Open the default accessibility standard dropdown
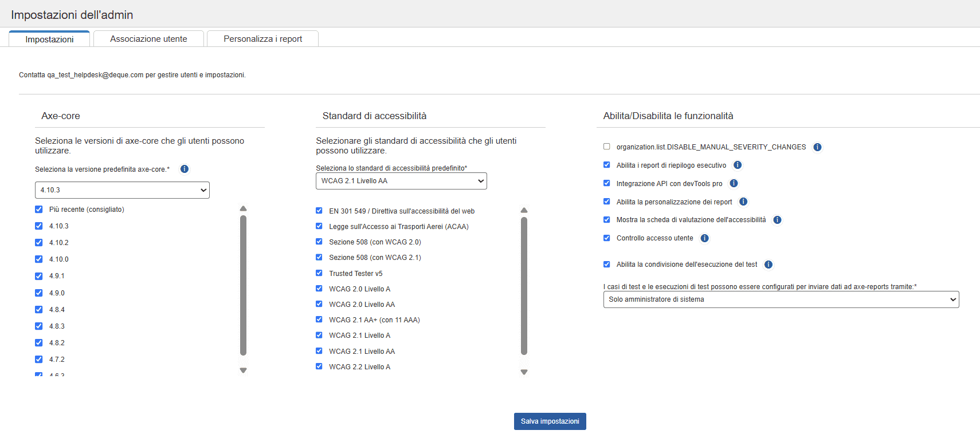 (401, 181)
